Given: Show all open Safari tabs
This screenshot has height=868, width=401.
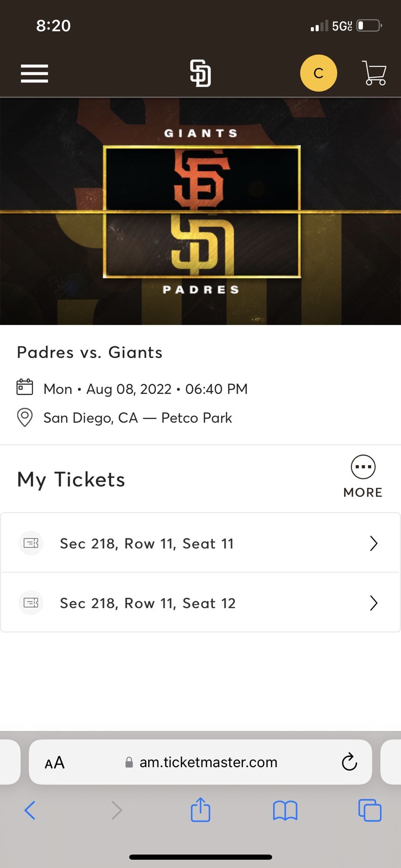Looking at the screenshot, I should coord(369,810).
